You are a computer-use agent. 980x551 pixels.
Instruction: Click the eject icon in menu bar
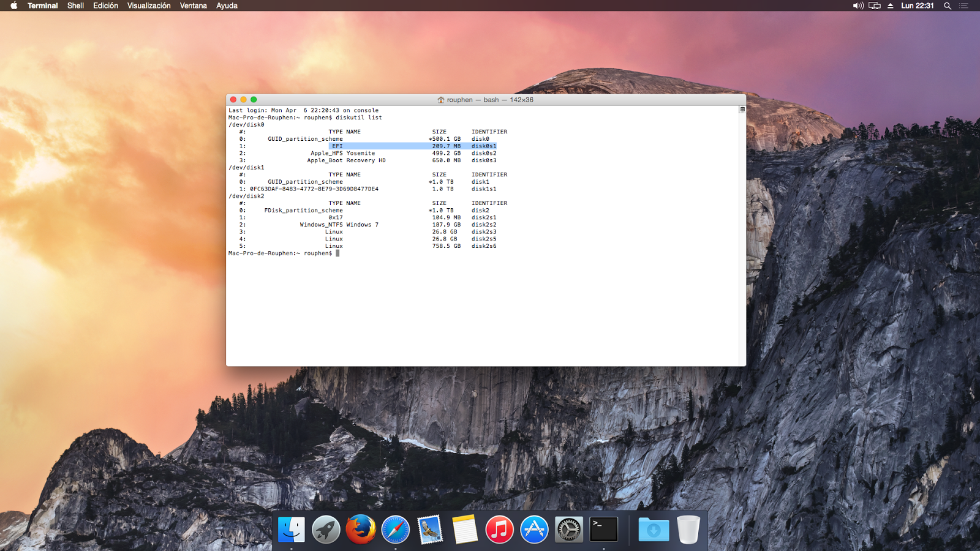coord(891,6)
